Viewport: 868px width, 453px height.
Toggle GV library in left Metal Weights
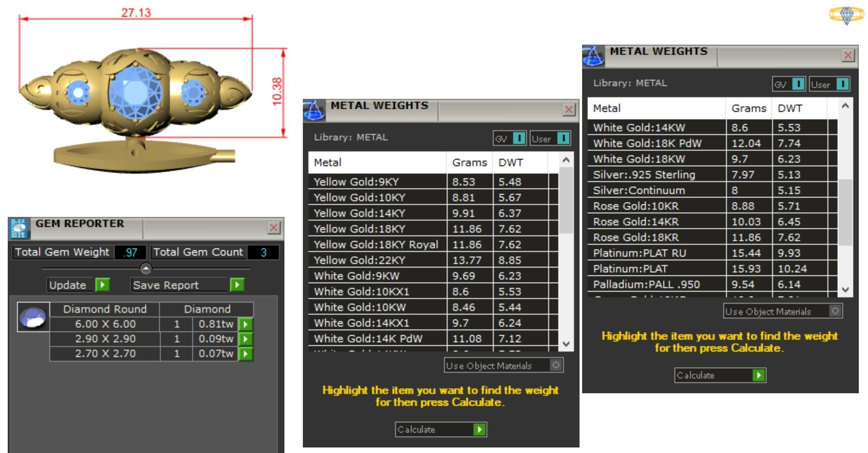(519, 138)
